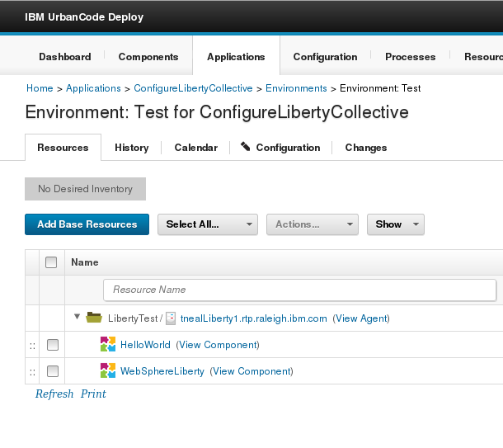Screen dimensions: 503x448
Task: Collapse the LibertyTest tree node arrow
Action: pyautogui.click(x=78, y=317)
